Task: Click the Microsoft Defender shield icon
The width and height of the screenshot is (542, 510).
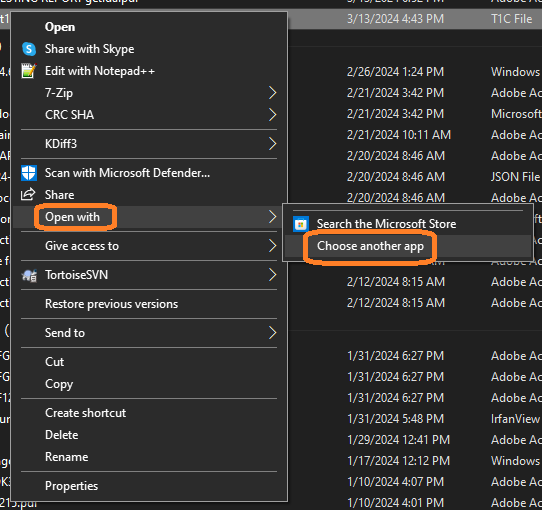Action: (x=29, y=173)
